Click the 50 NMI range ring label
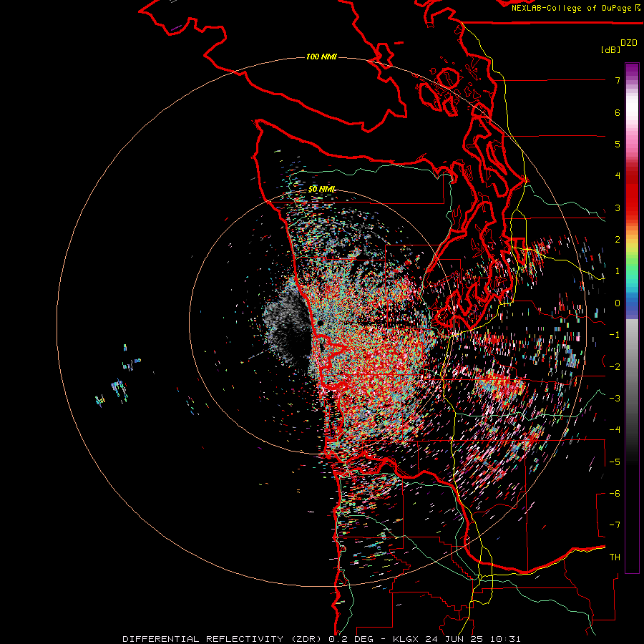 tap(321, 190)
